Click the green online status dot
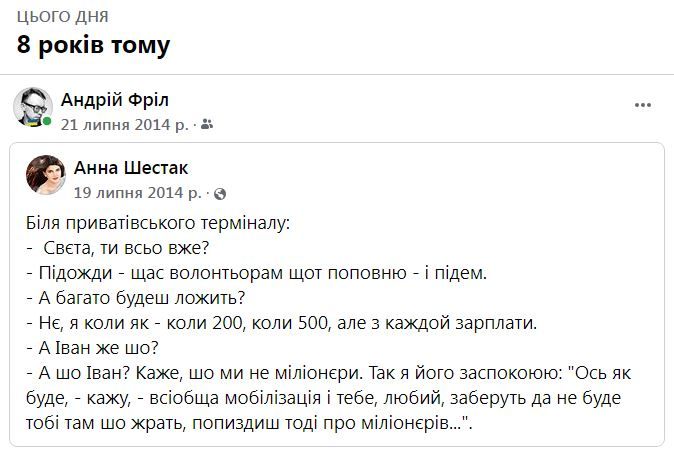 [x=47, y=122]
